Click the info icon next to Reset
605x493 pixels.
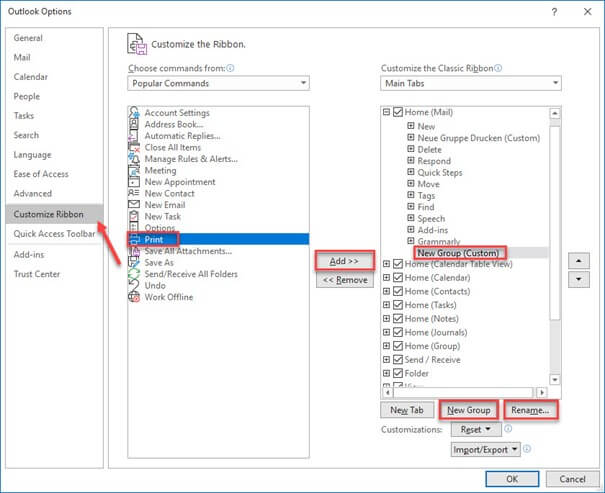(x=508, y=429)
